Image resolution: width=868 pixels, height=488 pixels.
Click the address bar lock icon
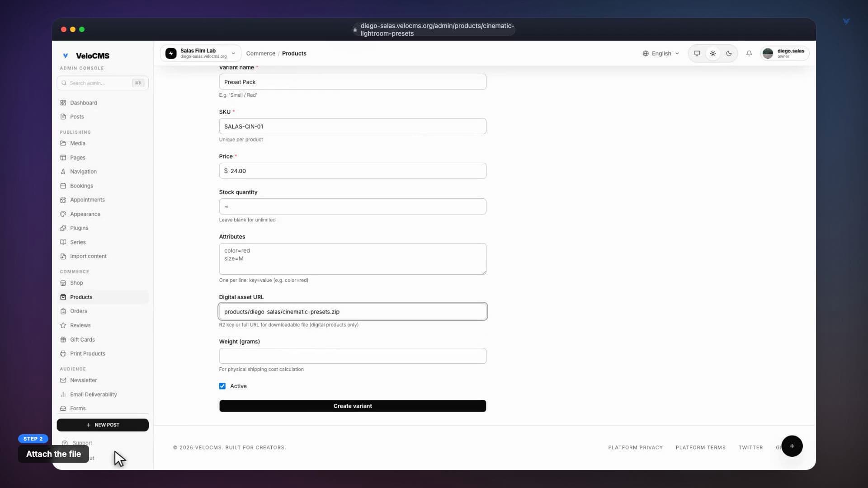tap(355, 30)
